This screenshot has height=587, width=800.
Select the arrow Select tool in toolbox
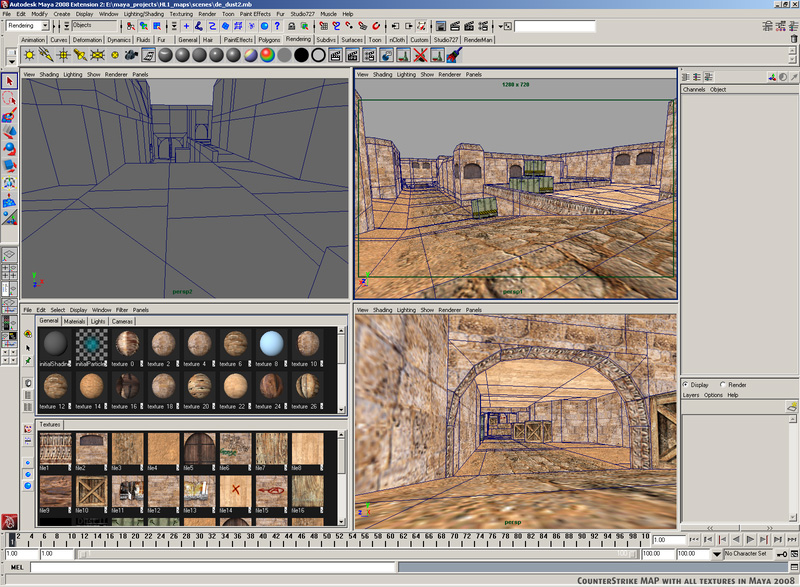point(10,81)
